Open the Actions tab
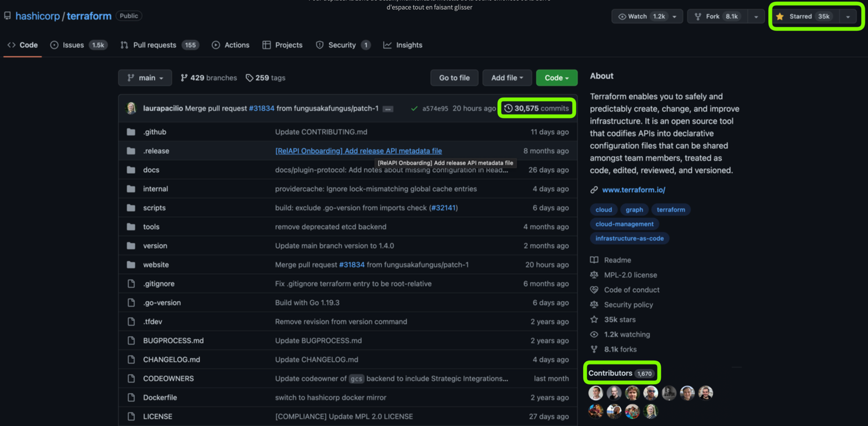The width and height of the screenshot is (868, 426). 230,45
